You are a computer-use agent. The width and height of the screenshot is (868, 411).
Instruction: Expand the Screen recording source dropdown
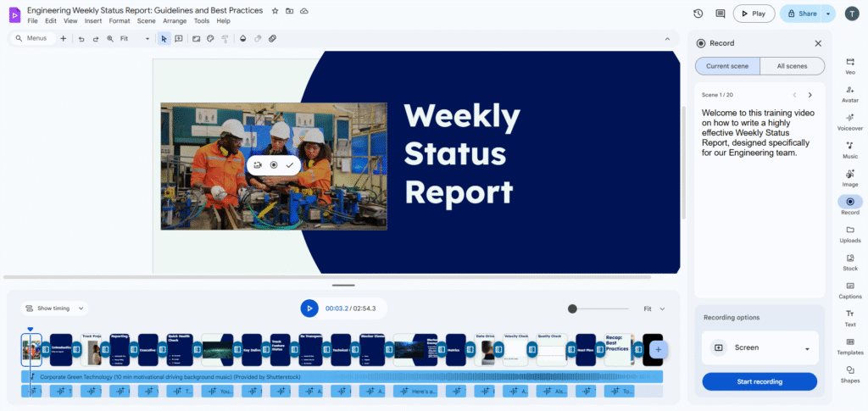807,348
